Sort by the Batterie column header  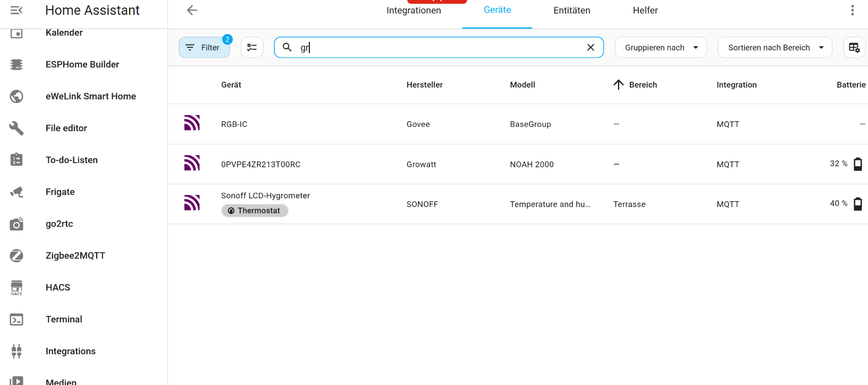(851, 85)
